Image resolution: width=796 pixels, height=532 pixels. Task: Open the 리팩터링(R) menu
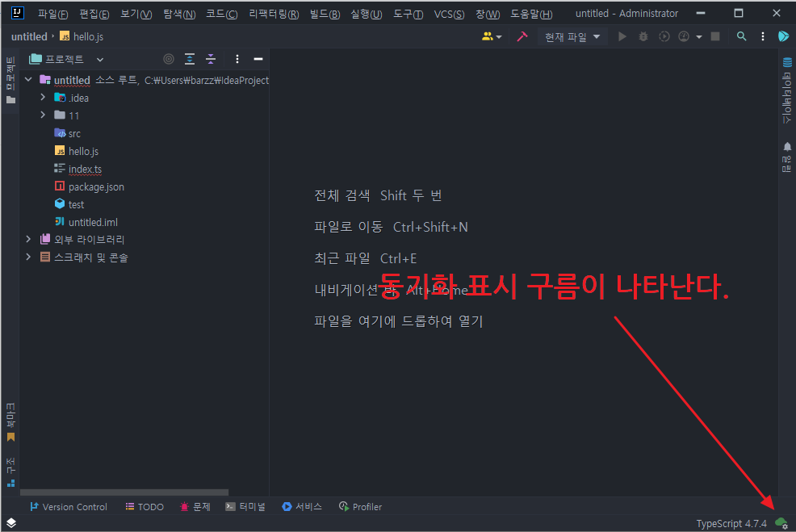coord(274,14)
